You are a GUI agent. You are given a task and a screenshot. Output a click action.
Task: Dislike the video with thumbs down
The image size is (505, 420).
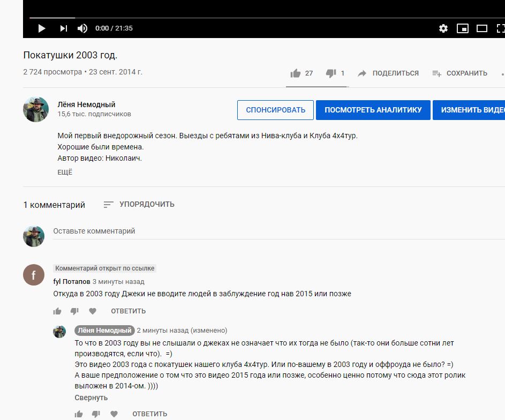pos(331,73)
